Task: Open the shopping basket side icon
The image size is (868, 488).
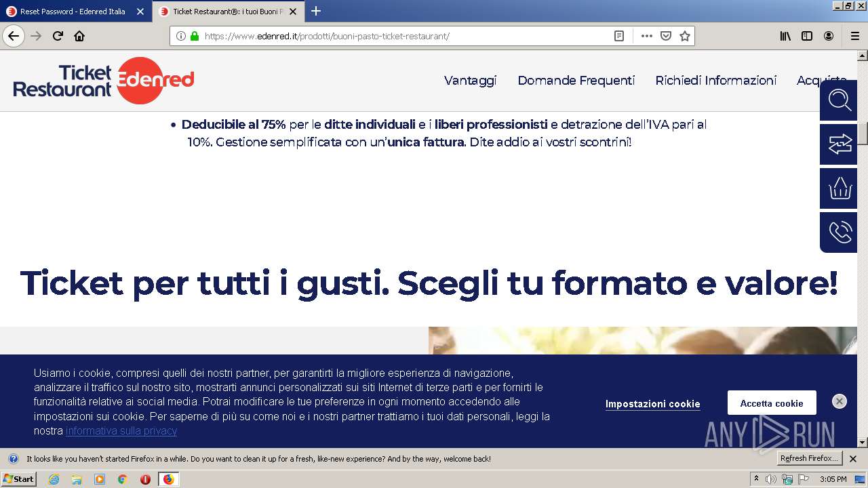Action: [x=839, y=188]
